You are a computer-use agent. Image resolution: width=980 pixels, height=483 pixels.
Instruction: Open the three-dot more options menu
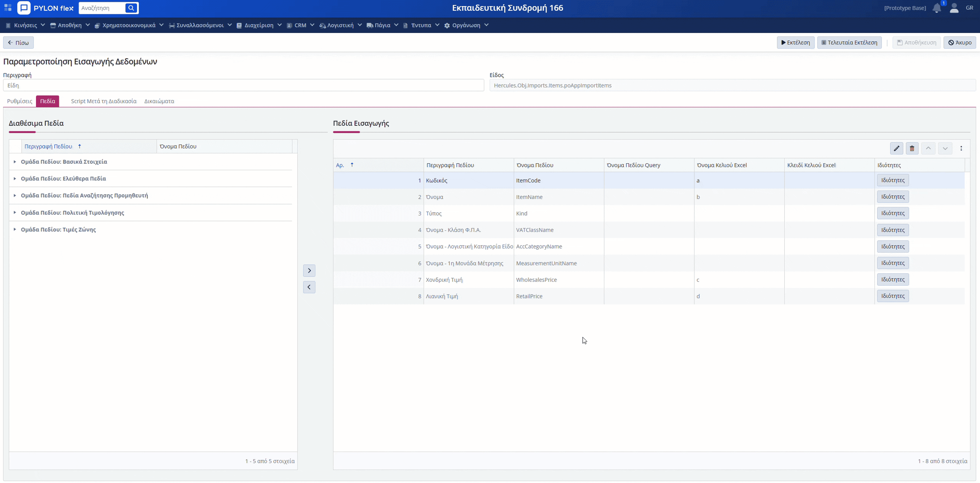(961, 148)
